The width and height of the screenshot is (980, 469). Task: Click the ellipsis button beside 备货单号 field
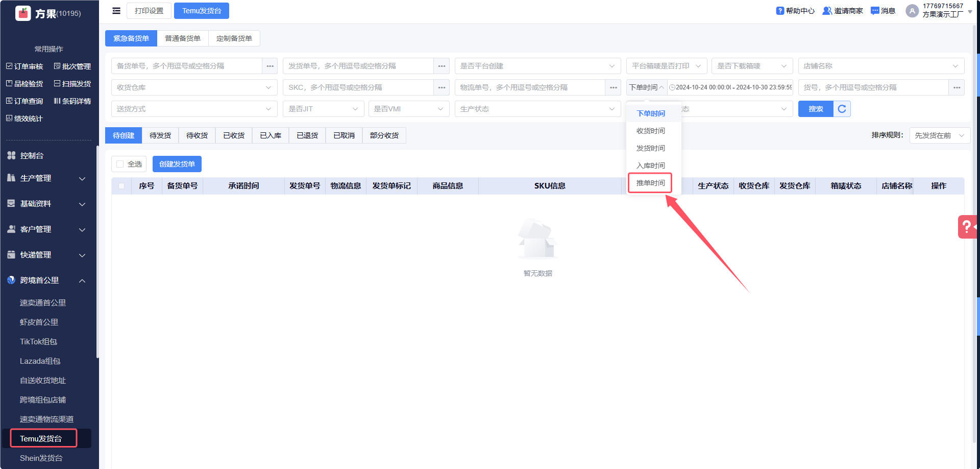click(270, 66)
